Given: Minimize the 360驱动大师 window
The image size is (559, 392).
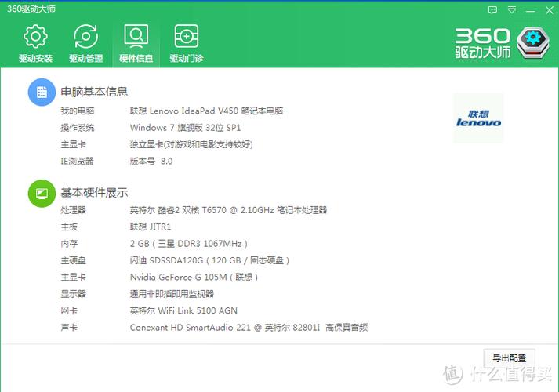Looking at the screenshot, I should coord(530,11).
